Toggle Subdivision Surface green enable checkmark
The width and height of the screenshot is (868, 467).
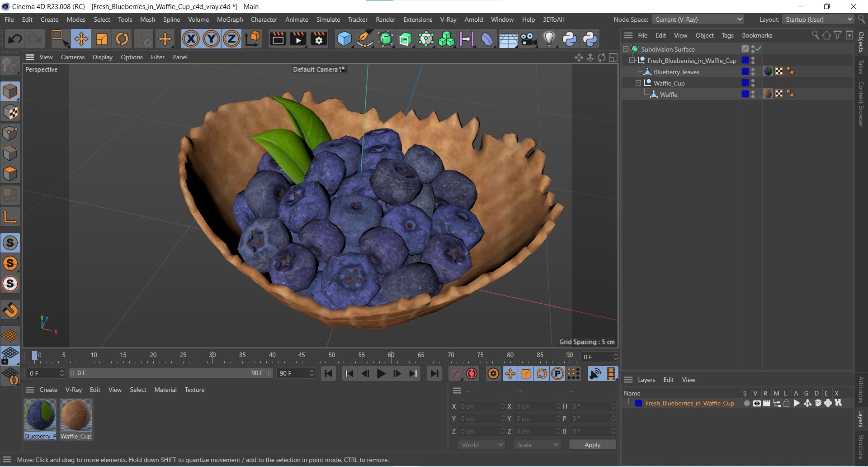click(759, 49)
